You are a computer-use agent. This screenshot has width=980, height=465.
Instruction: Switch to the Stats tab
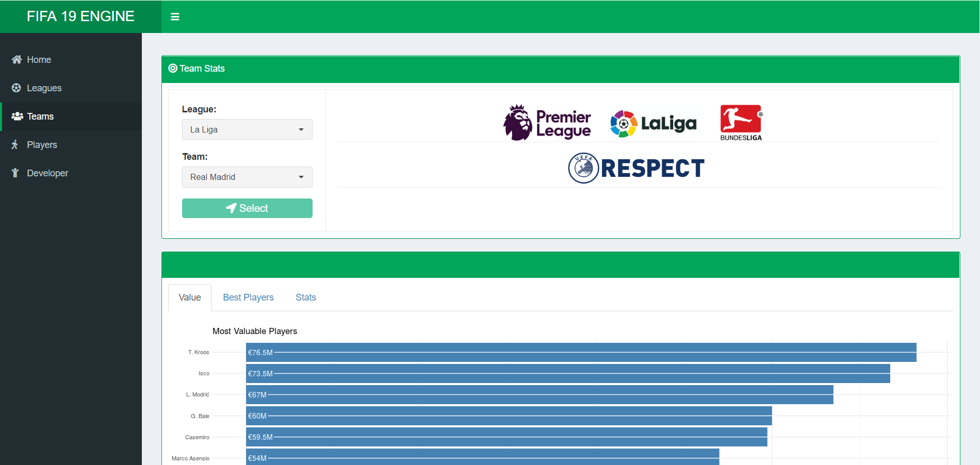[306, 297]
